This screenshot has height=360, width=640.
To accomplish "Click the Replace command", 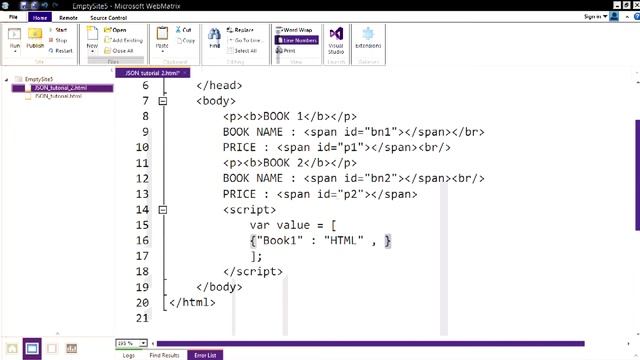I will click(240, 30).
